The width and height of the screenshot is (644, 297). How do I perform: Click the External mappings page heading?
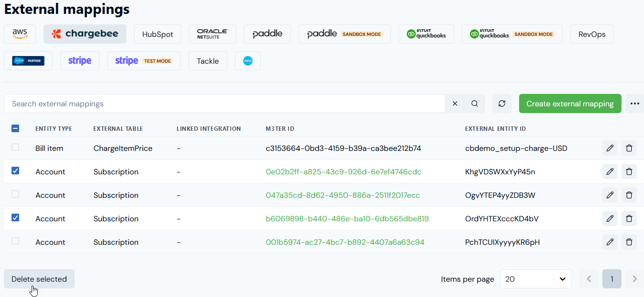67,9
